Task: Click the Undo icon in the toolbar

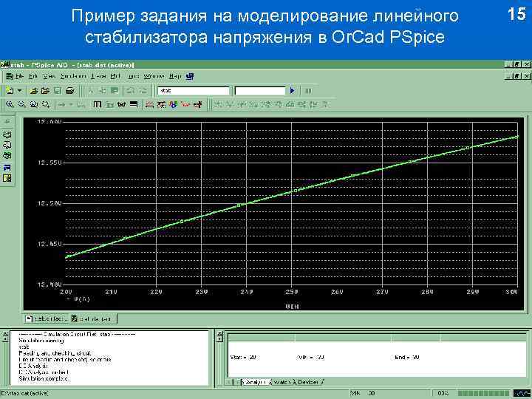Action: pyautogui.click(x=131, y=91)
